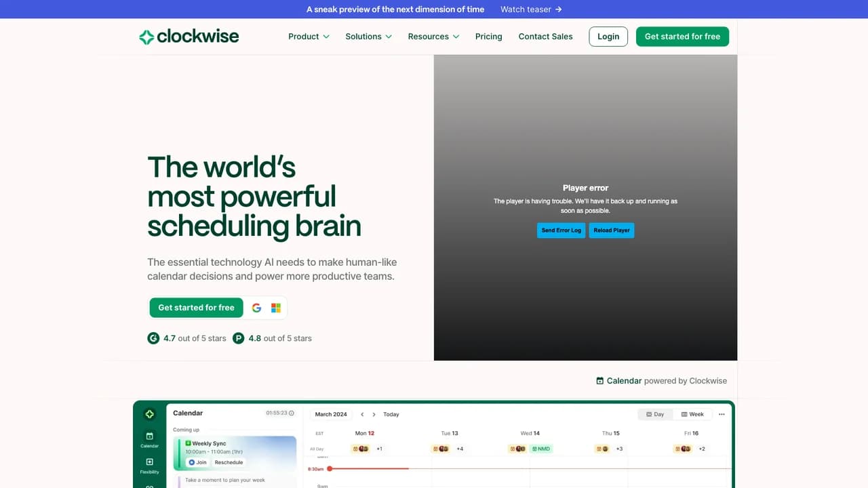Go to next week in calendar preview
Screen dimensions: 868x488
click(x=374, y=414)
